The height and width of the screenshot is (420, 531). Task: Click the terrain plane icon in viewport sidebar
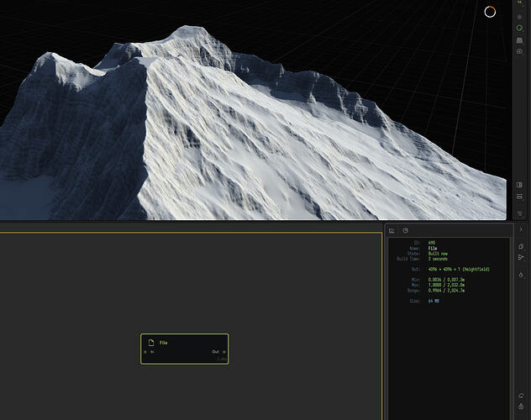pyautogui.click(x=519, y=40)
